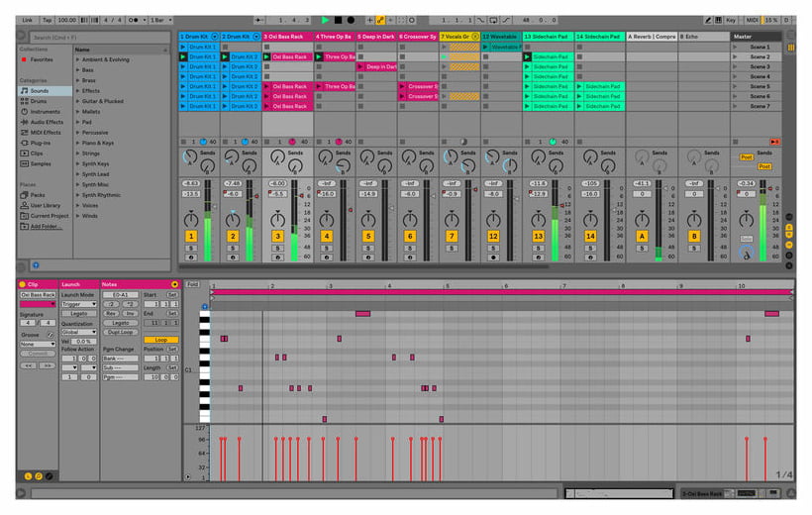Select Favorites in Collections

pos(42,59)
